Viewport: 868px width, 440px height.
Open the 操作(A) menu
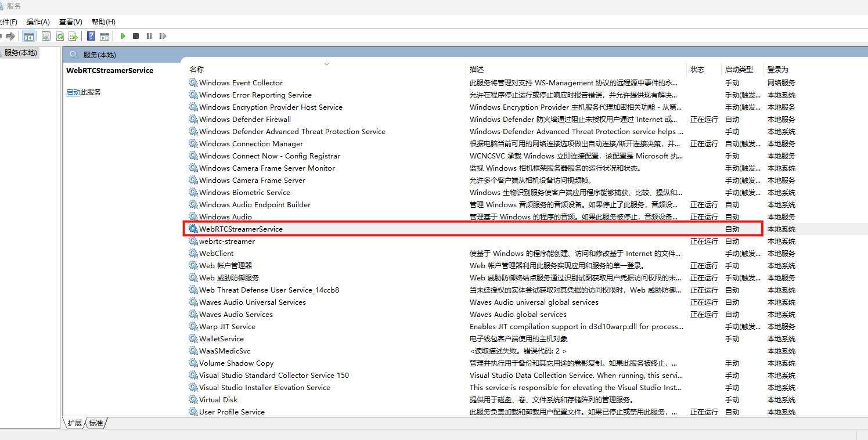38,21
